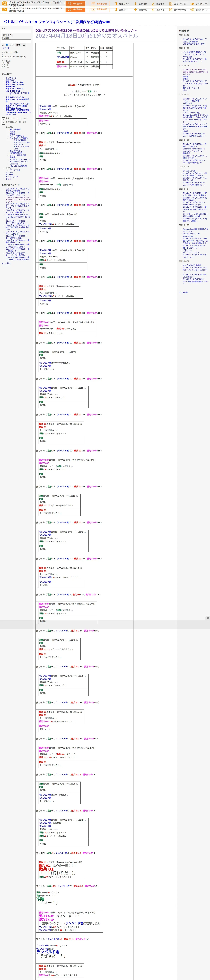This screenshot has width=210, height=980.
Task: Click ここを編集 in the update history sidebar
Action: (183, 293)
